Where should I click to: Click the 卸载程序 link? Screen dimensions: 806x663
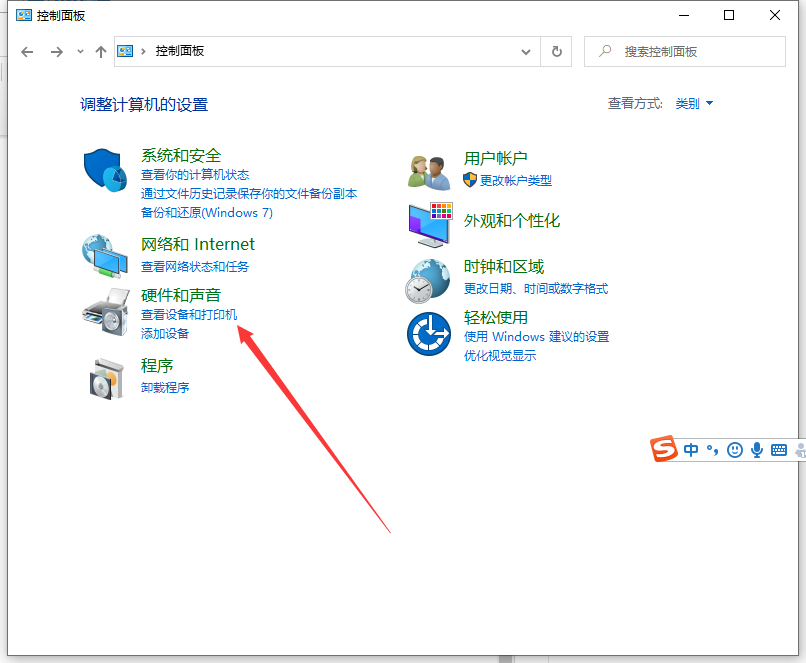(x=165, y=387)
